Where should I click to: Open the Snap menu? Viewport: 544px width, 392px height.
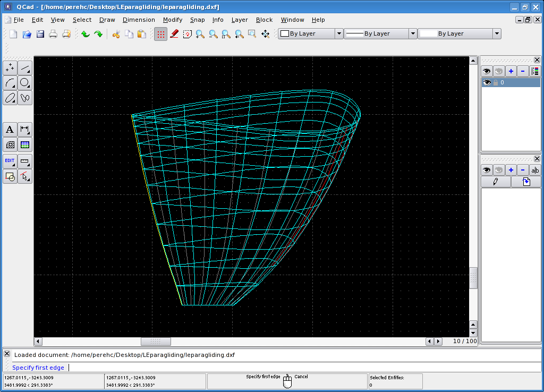(x=198, y=20)
